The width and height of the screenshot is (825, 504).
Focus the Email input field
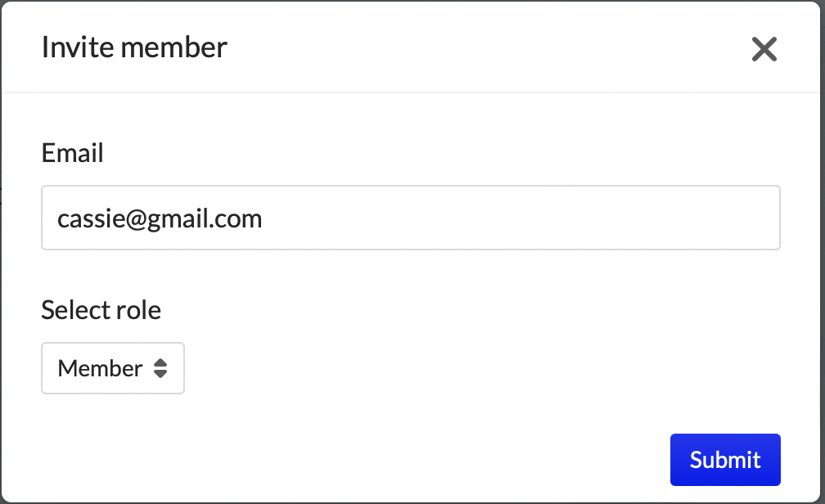(410, 218)
